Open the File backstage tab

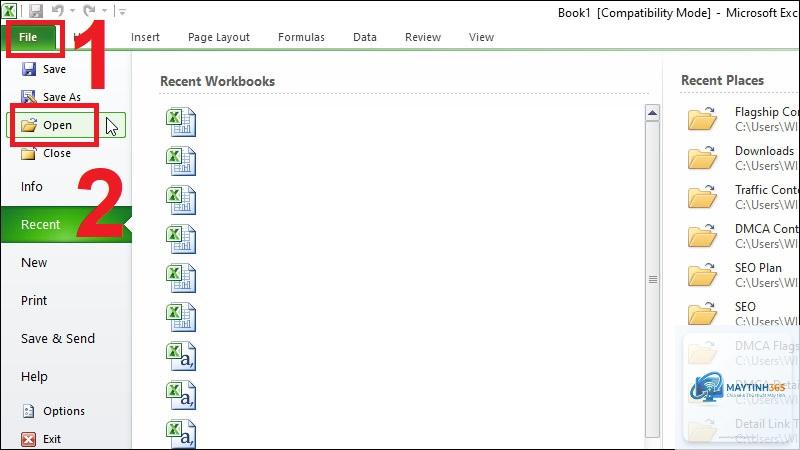click(28, 37)
